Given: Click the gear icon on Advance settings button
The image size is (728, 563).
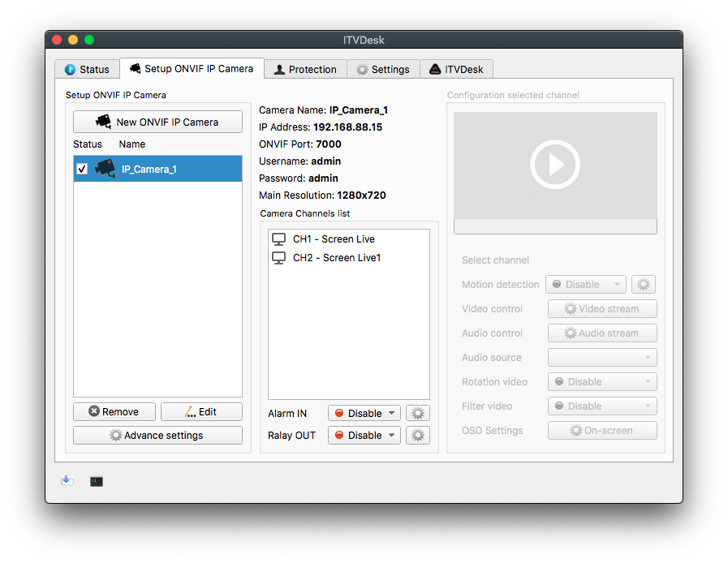Looking at the screenshot, I should [x=114, y=435].
